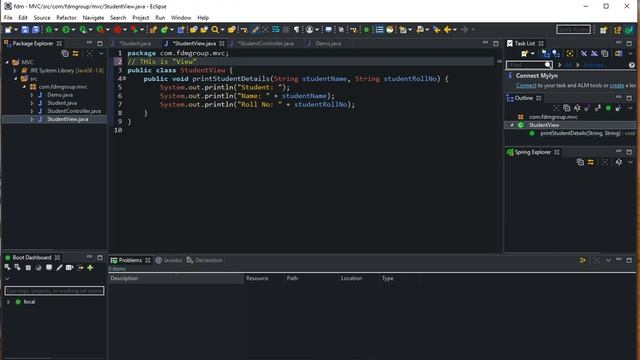Switch to Demo.java editor tab
Viewport: 640px width, 360px height.
(x=328, y=43)
